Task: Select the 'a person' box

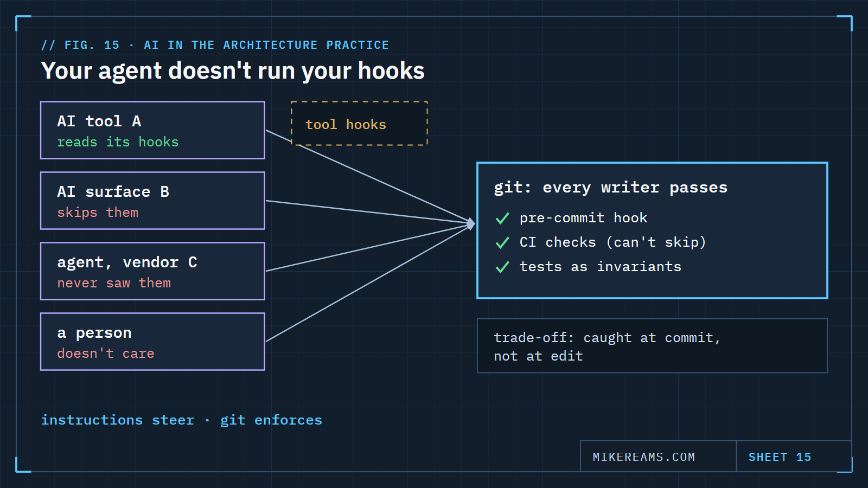Action: 152,342
